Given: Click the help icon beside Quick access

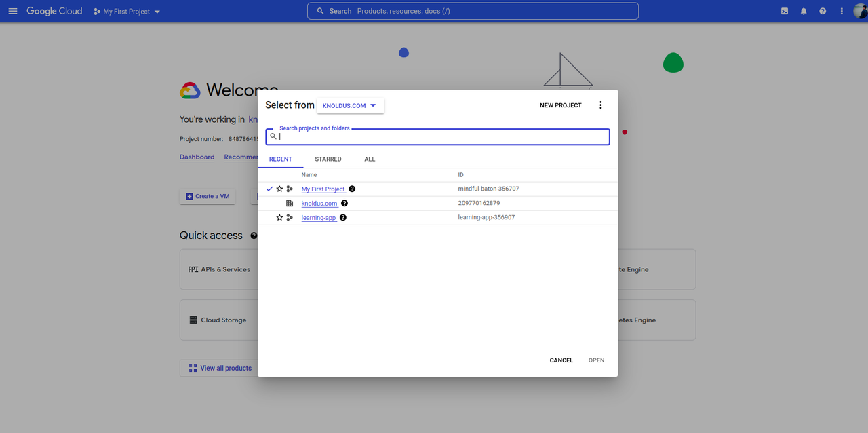Looking at the screenshot, I should [x=254, y=236].
